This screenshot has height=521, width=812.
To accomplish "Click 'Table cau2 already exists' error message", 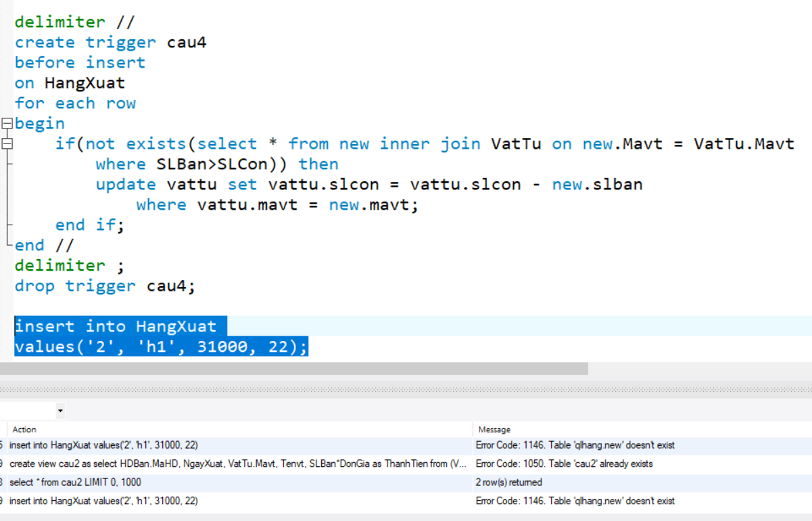I will click(x=564, y=464).
